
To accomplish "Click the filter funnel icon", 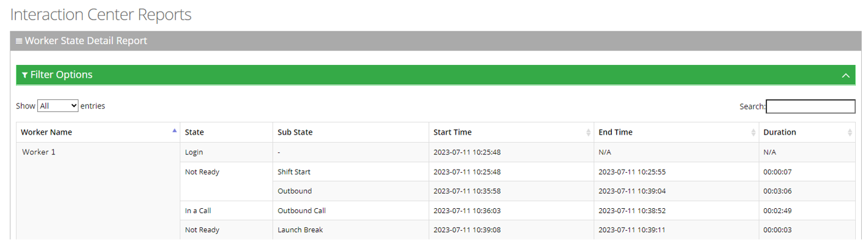I will pos(25,75).
